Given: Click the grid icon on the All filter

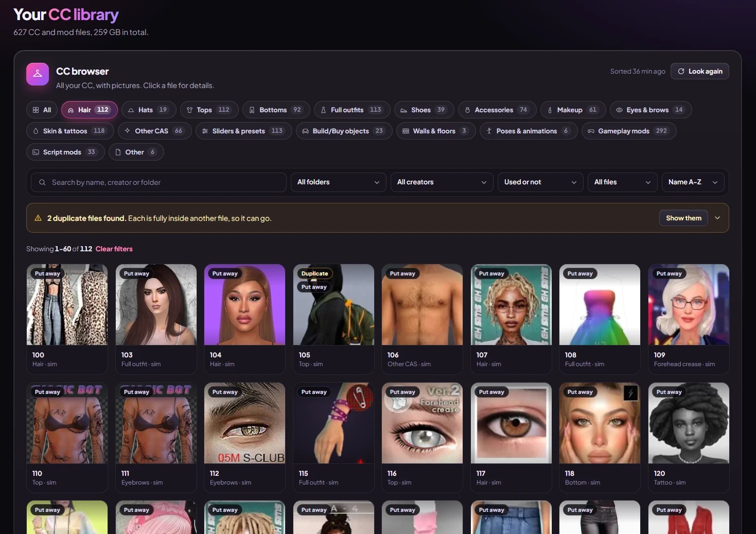Looking at the screenshot, I should pyautogui.click(x=36, y=110).
